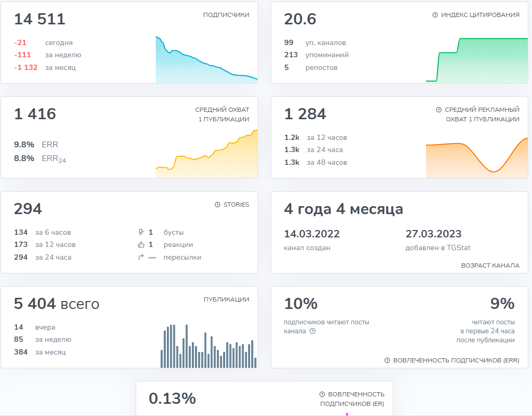Click TGStat added date 27.03.2023
The image size is (532, 416).
tap(433, 234)
